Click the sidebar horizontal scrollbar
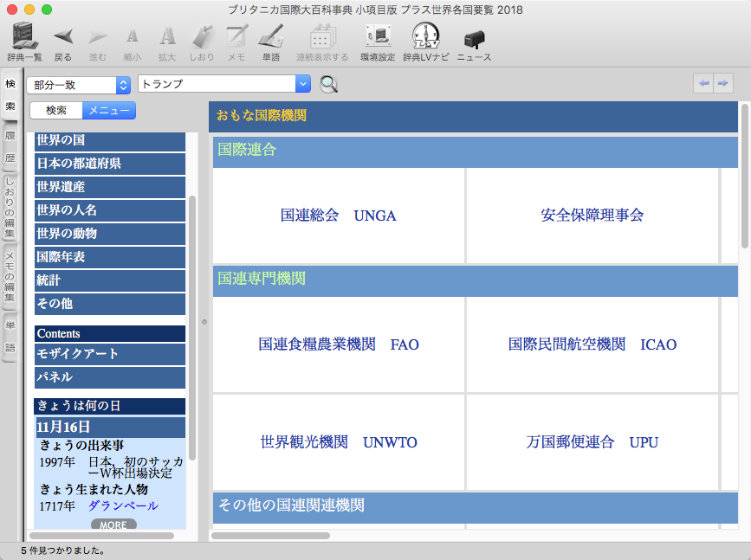The width and height of the screenshot is (751, 560). [101, 536]
